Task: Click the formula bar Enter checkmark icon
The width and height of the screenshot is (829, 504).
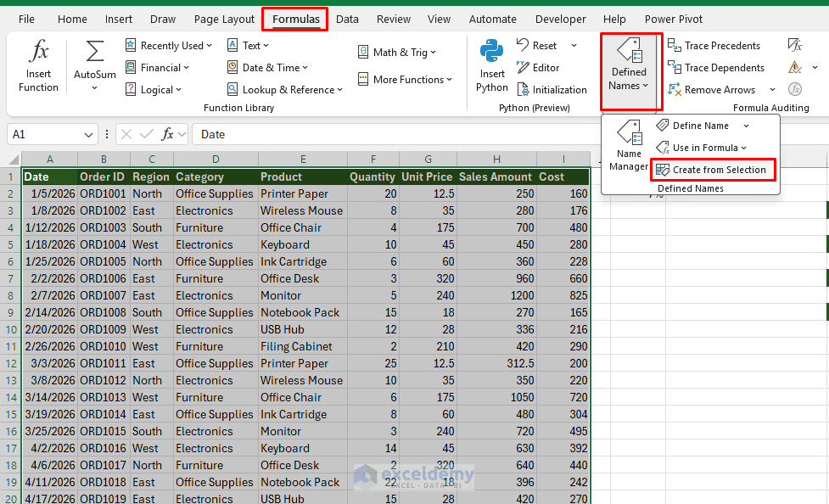Action: click(x=147, y=134)
